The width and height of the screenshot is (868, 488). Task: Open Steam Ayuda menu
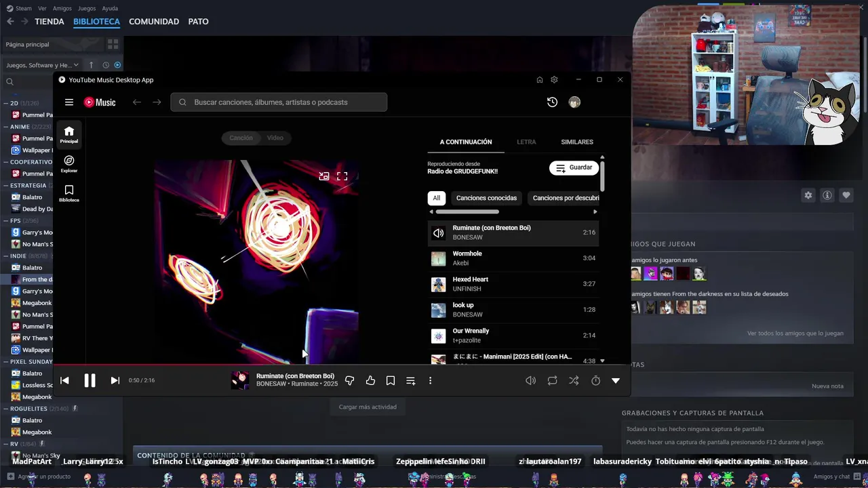pos(110,8)
